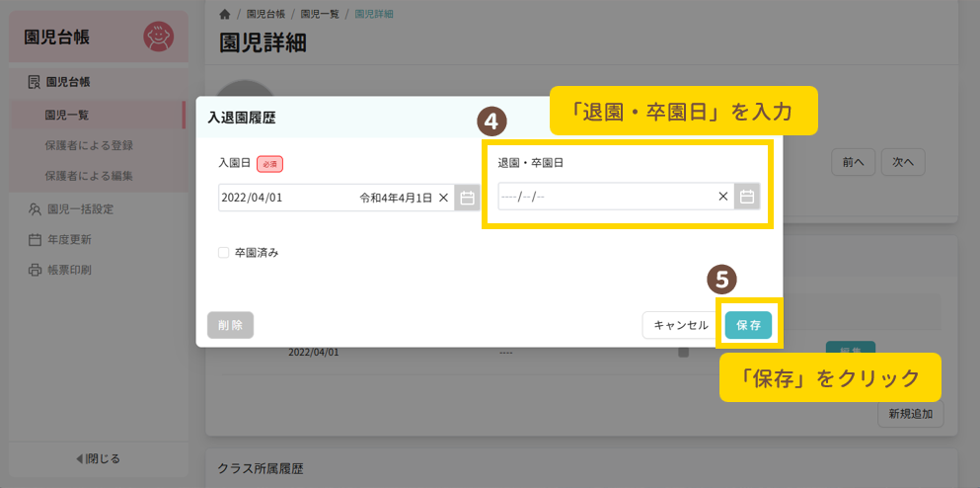This screenshot has height=488, width=980.
Task: Go to 保護者による編集 page
Action: click(x=89, y=176)
